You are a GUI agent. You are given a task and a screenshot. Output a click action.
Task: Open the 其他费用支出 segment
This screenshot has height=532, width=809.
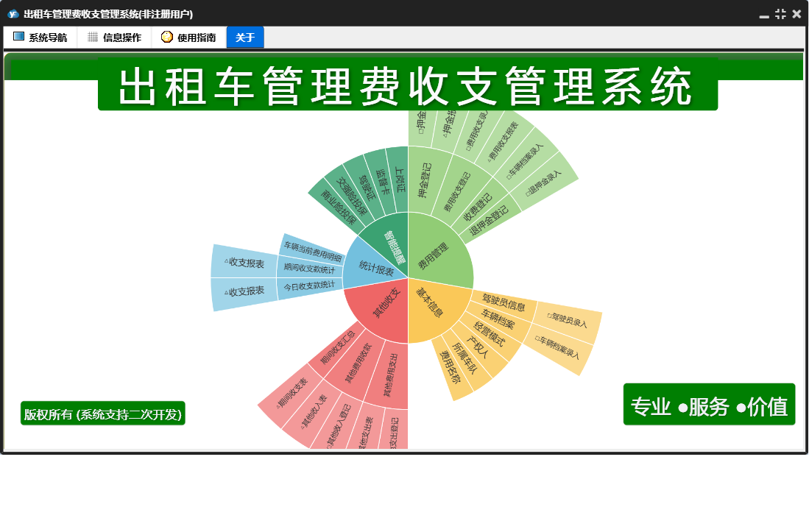[x=390, y=375]
